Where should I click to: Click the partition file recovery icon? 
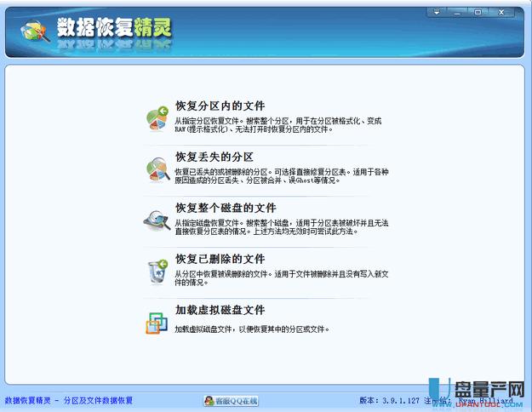[157, 117]
